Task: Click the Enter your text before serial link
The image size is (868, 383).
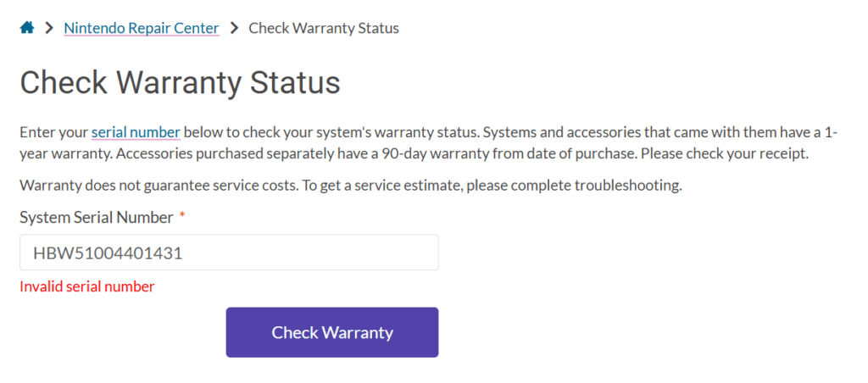Action: click(x=54, y=133)
